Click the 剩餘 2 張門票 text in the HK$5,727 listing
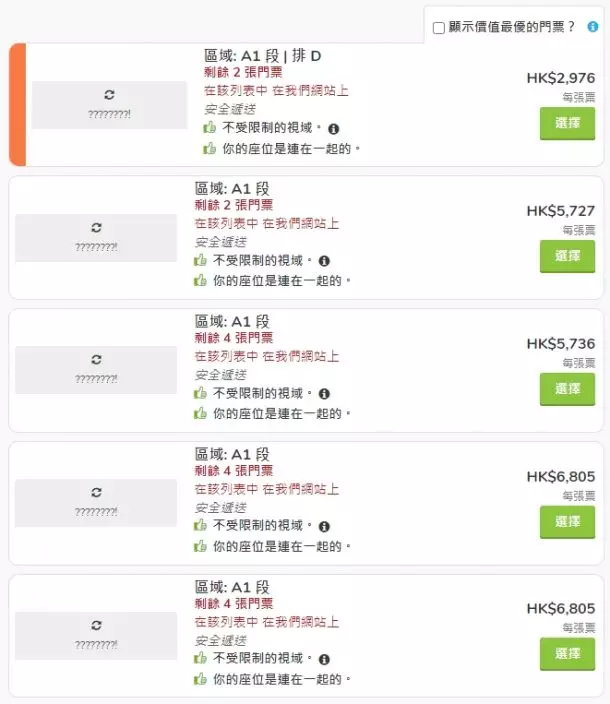This screenshot has width=610, height=704. click(x=234, y=205)
